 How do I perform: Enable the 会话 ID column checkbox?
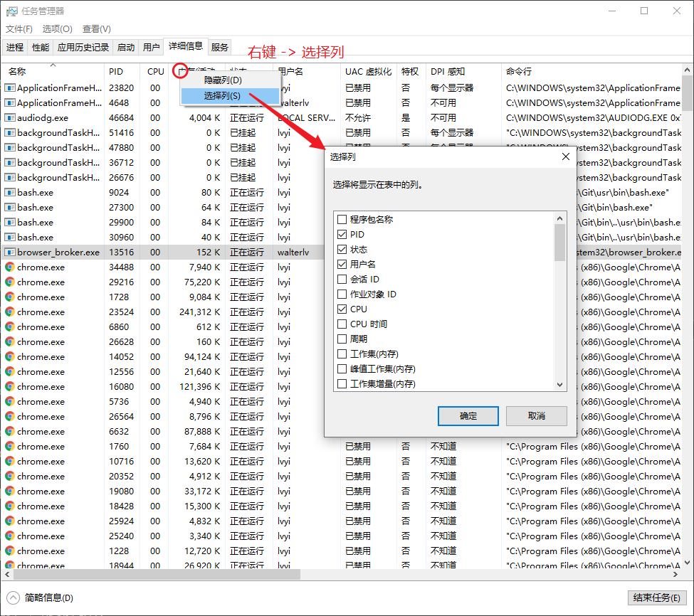(342, 279)
